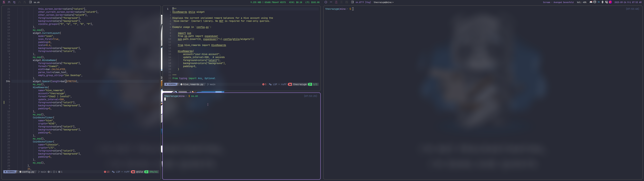Select the 三 workspace on the right bar
The height and width of the screenshot is (181, 644).
coord(341,2)
